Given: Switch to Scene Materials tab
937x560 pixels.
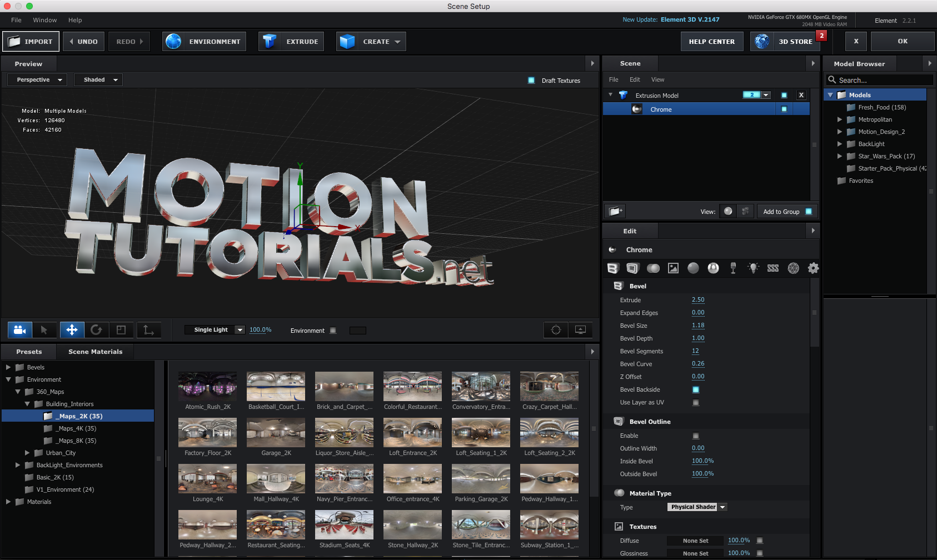Looking at the screenshot, I should (x=95, y=352).
